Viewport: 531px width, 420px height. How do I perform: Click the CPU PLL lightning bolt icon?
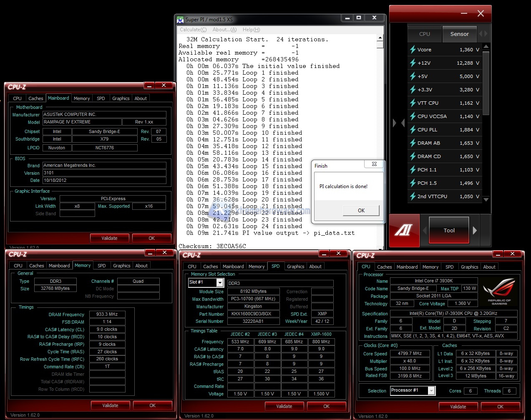click(413, 130)
